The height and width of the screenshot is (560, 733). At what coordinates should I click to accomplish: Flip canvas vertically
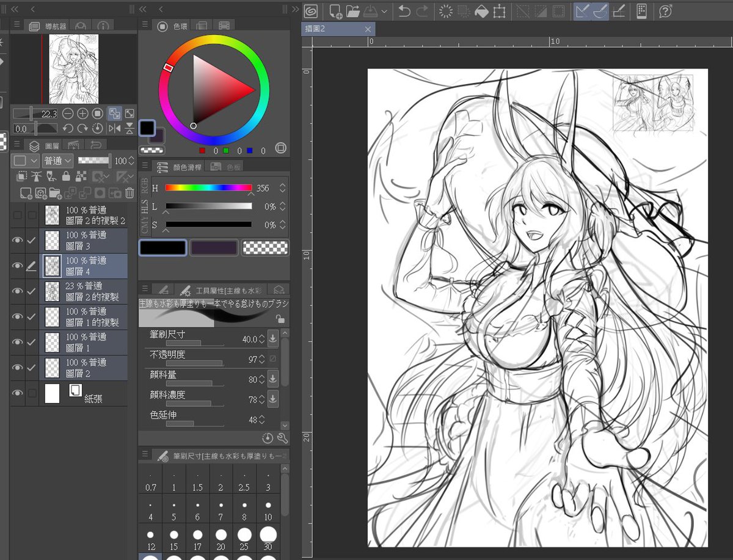pos(129,128)
